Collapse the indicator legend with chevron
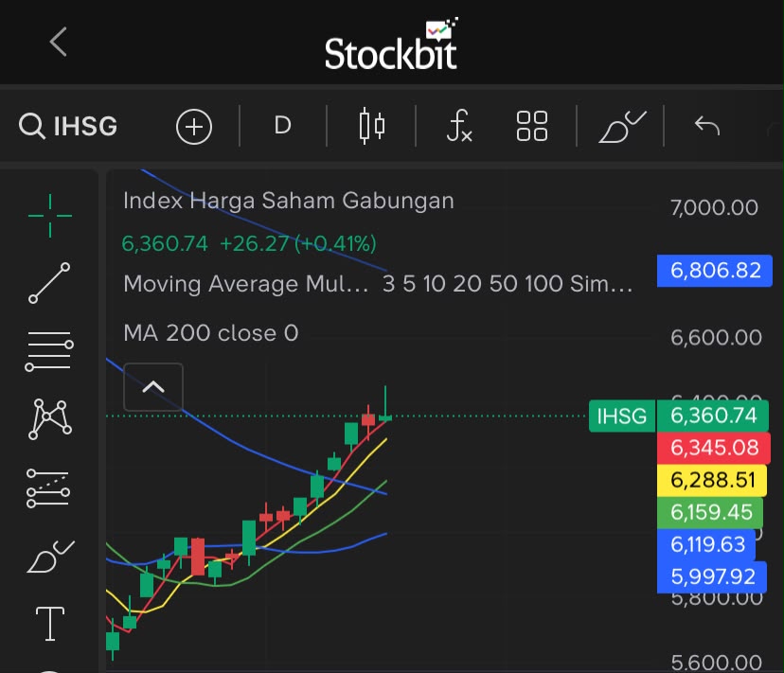The height and width of the screenshot is (673, 784). click(153, 387)
